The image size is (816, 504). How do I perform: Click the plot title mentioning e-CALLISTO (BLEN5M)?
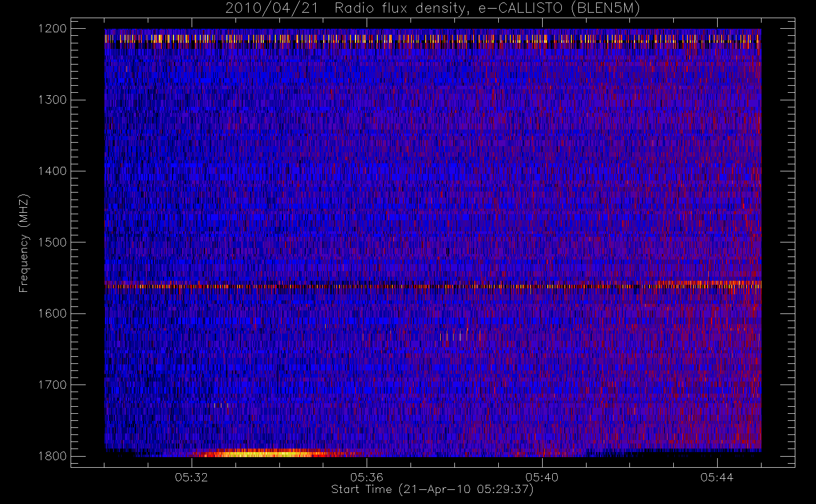coord(432,9)
